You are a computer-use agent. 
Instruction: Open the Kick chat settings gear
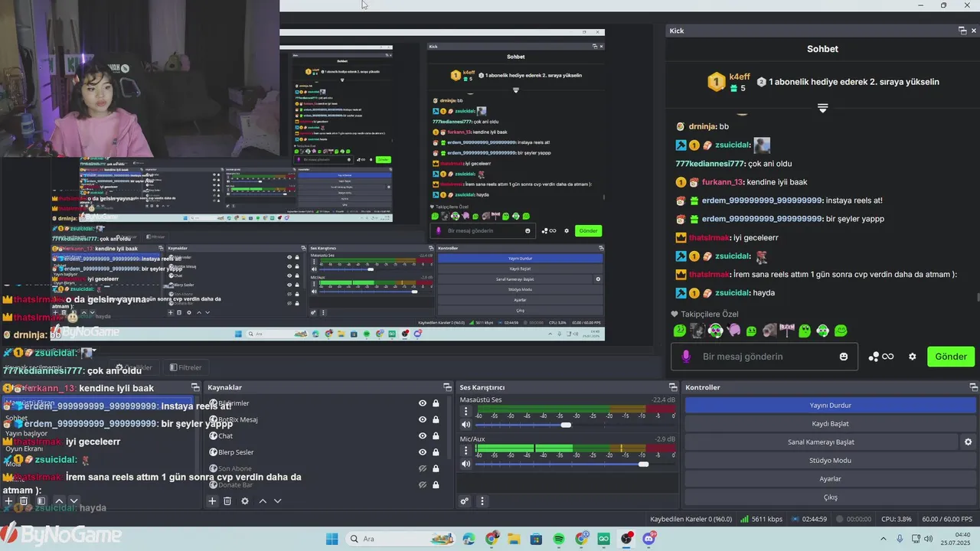(912, 357)
